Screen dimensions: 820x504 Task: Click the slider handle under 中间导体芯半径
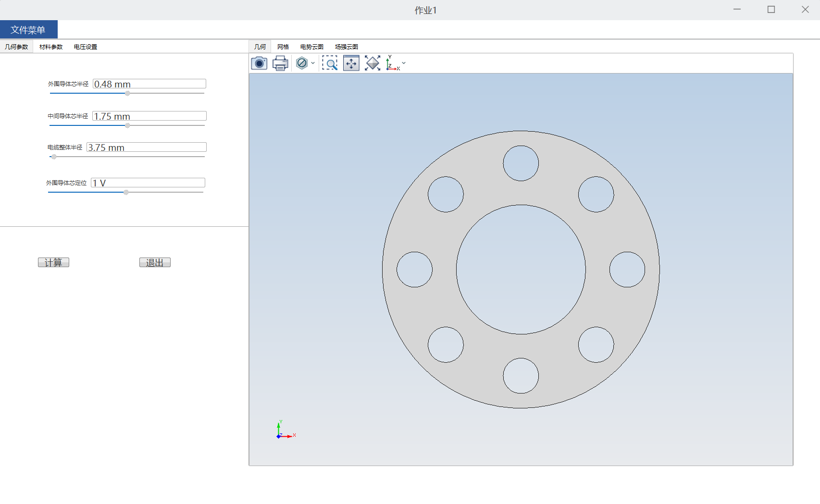coord(127,125)
